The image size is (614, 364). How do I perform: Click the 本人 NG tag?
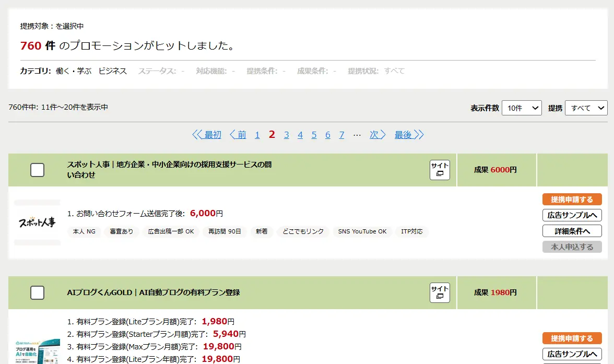(x=84, y=231)
